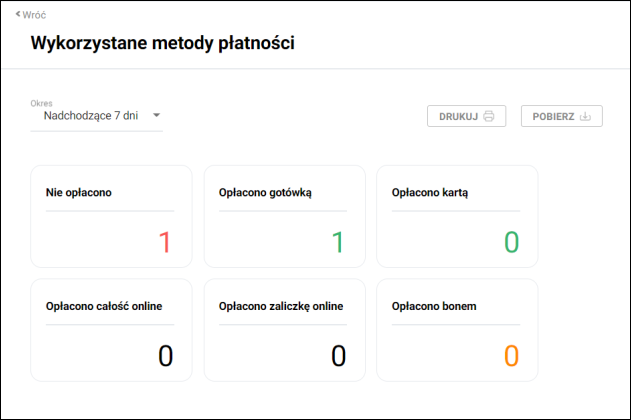Go back via the Wróć link
This screenshot has height=420, width=631.
pyautogui.click(x=33, y=15)
